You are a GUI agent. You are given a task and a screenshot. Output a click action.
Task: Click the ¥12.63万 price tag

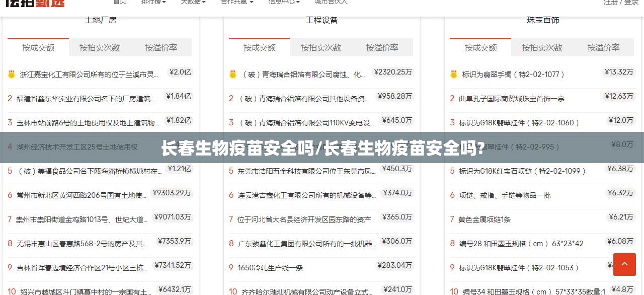point(619,96)
